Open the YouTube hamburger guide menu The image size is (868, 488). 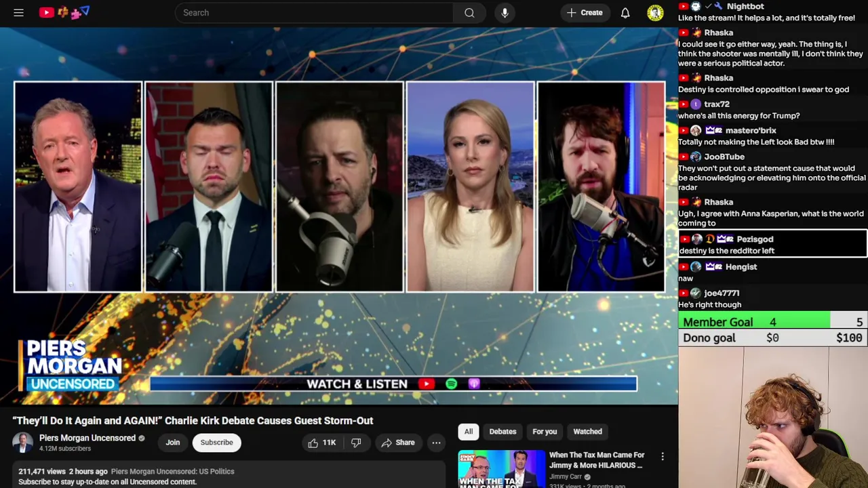pos(19,12)
